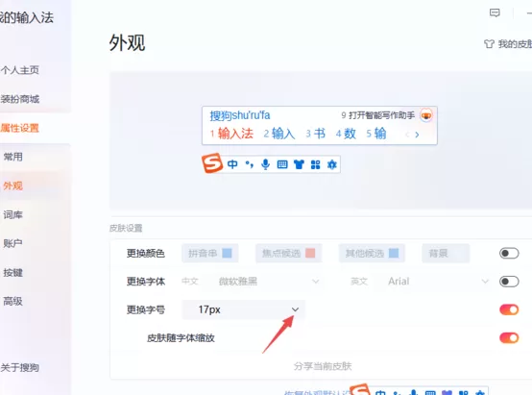Viewport: 532px width, 395px height.
Task: Select the 外观 settings tab
Action: 12,185
